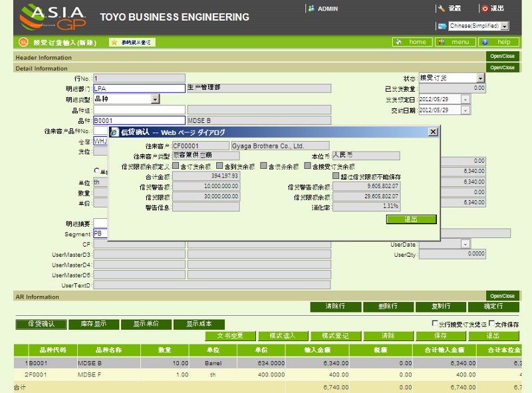Click the 保存 save button
This screenshot has height=393, width=532.
pyautogui.click(x=441, y=336)
